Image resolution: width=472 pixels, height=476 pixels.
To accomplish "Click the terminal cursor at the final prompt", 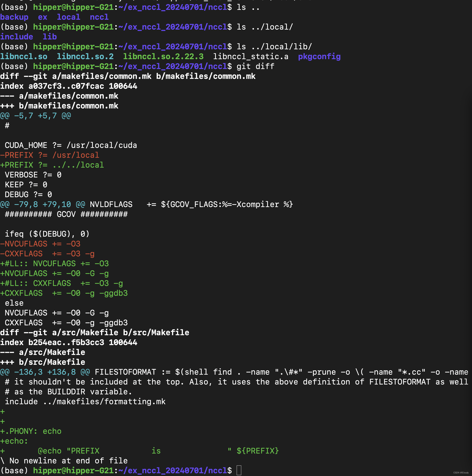I will tap(239, 470).
